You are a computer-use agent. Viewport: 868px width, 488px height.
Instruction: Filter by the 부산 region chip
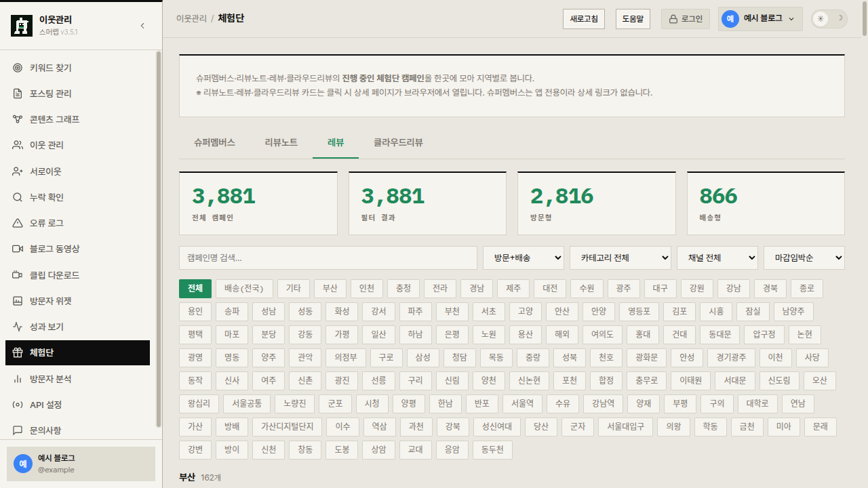click(330, 289)
